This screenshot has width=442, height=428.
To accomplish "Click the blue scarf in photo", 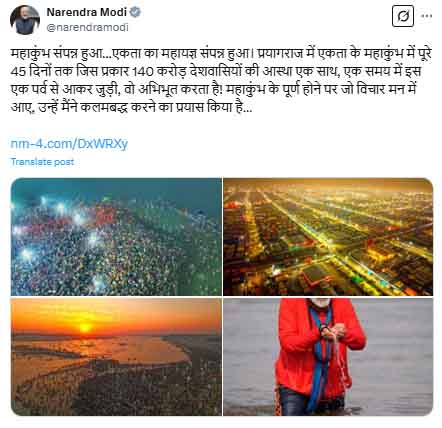I will click(x=319, y=357).
